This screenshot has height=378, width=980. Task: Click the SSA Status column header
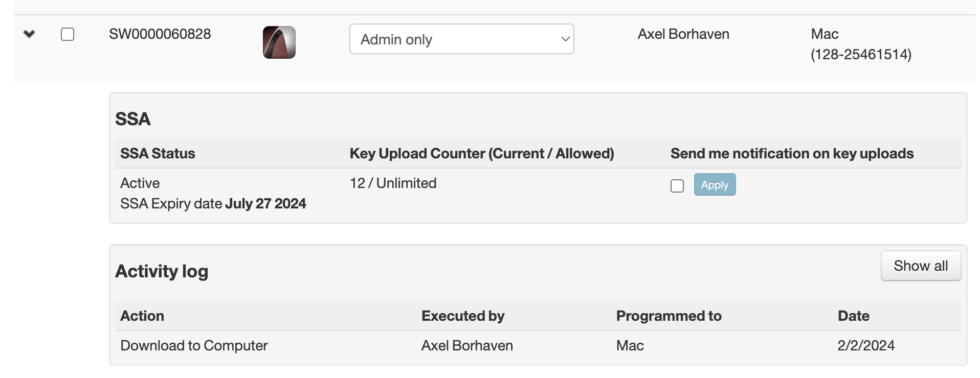pos(158,154)
